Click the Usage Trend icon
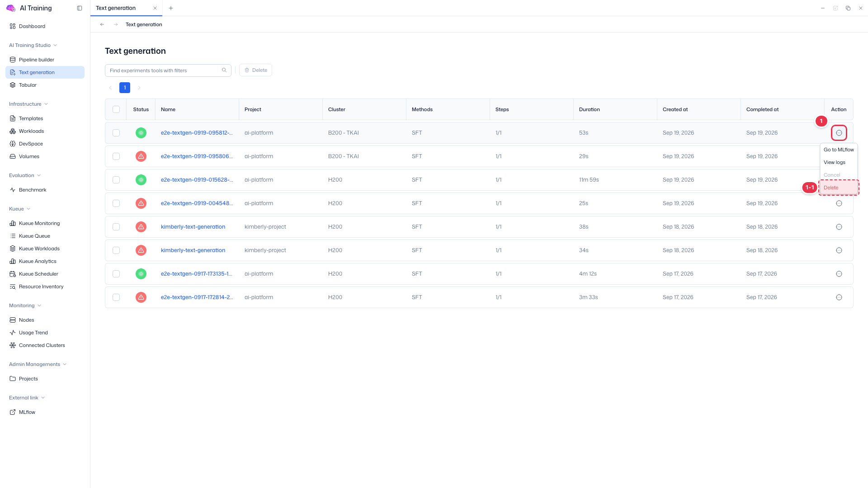The image size is (868, 488). pyautogui.click(x=13, y=333)
